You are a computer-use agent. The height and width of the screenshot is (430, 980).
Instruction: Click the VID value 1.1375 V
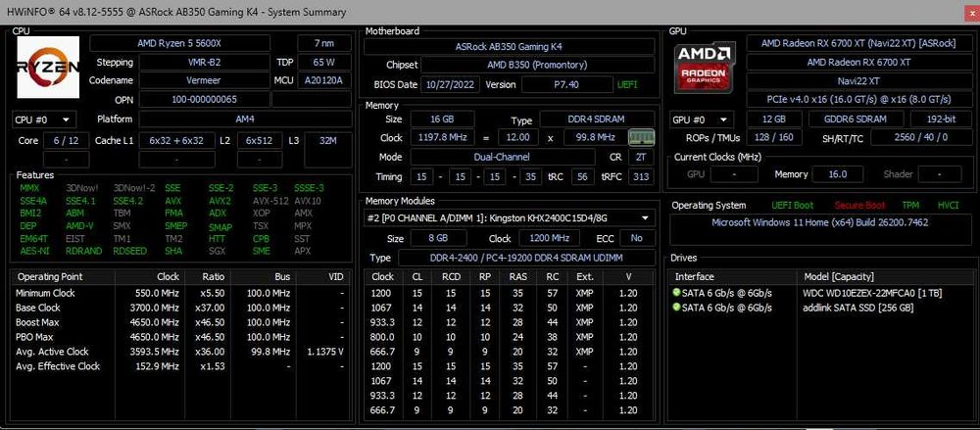point(325,352)
